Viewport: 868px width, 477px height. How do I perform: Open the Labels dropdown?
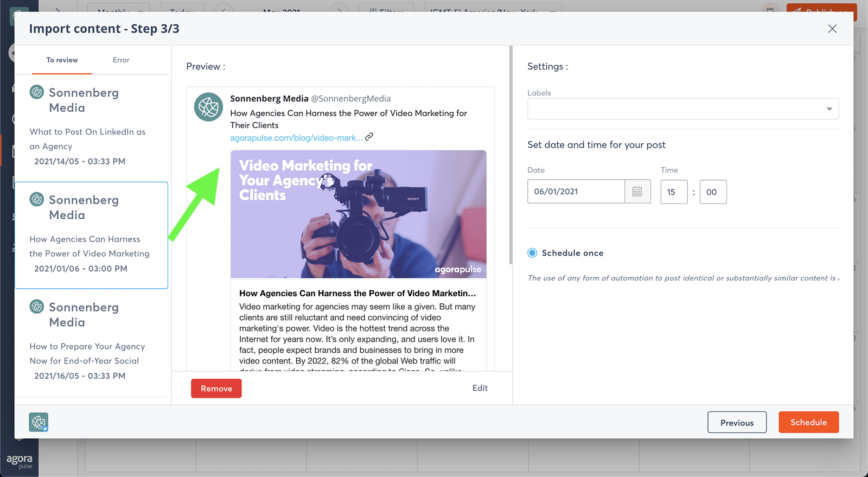coord(683,109)
